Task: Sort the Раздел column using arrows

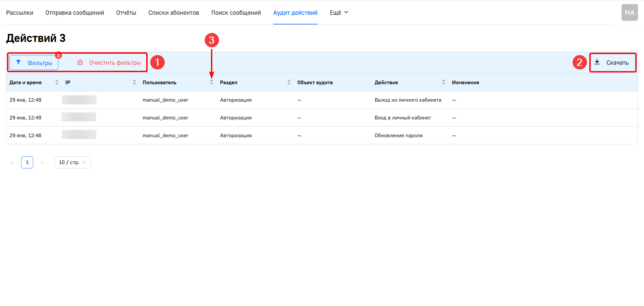Action: [289, 82]
